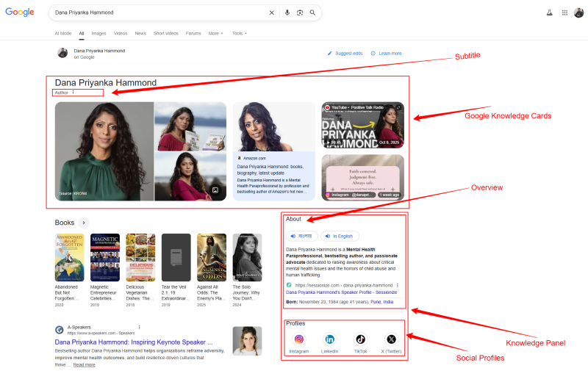Play YouTube Positive Talk Radio video
The image size is (588, 371).
tap(362, 125)
